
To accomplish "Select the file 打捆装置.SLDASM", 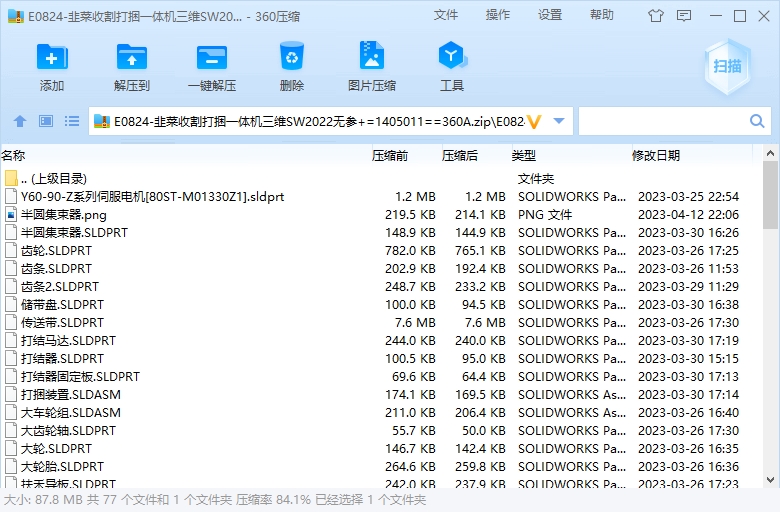I will [381, 395].
